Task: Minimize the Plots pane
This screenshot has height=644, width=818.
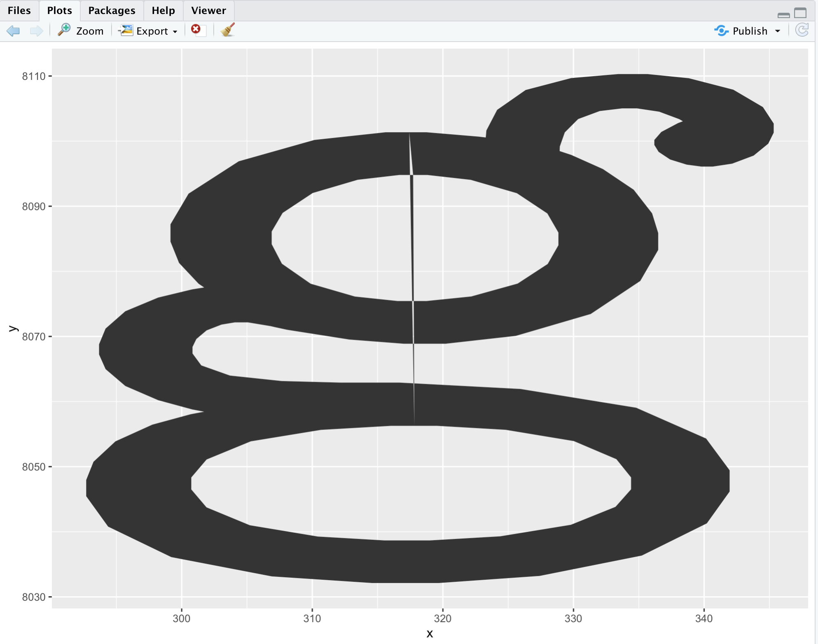Action: click(783, 14)
